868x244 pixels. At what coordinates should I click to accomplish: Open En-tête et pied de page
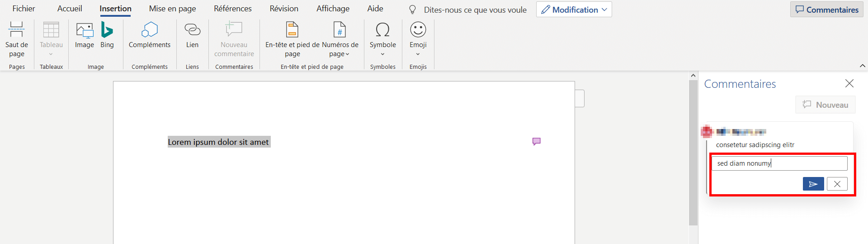pyautogui.click(x=292, y=40)
